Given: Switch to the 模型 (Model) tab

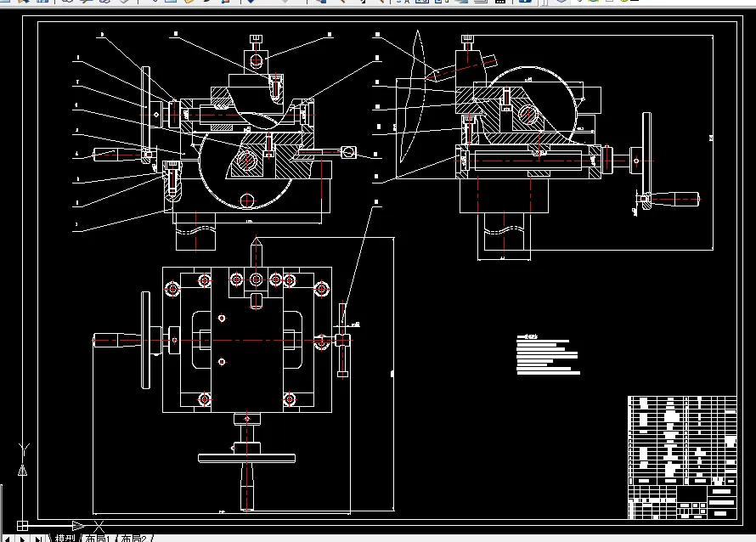Looking at the screenshot, I should 65,537.
